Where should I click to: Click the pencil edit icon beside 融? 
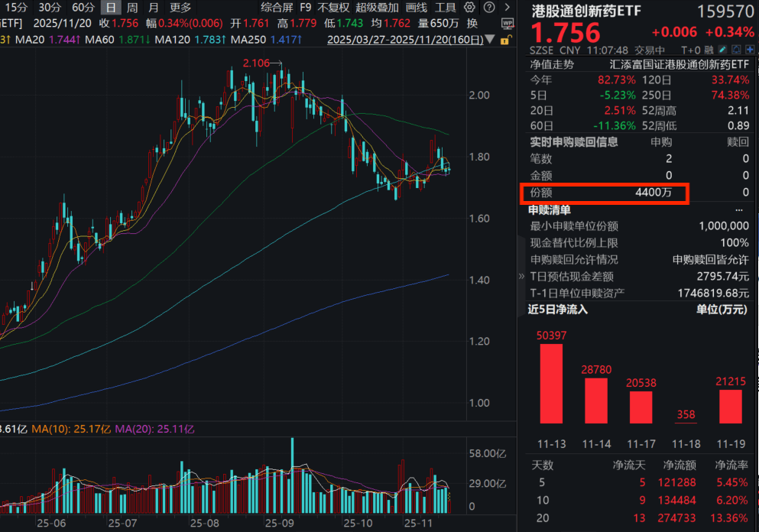tap(722, 49)
